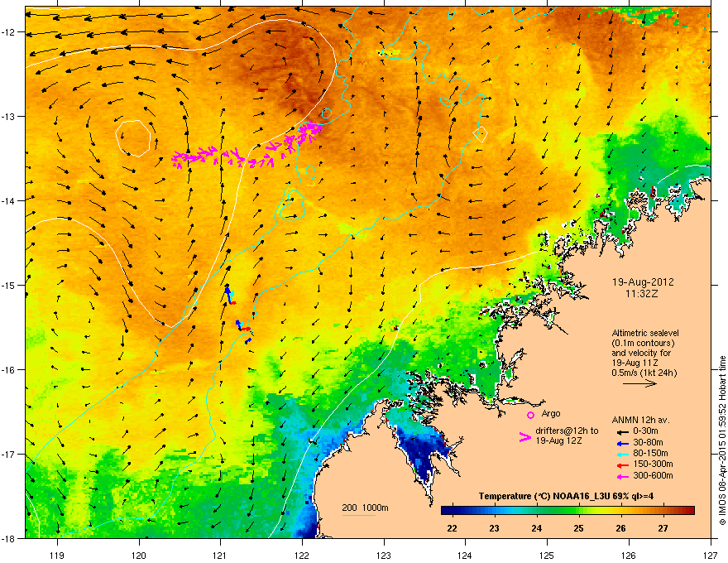728x563 pixels.
Task: Click the 80-150m depth label
Action: pos(650,453)
